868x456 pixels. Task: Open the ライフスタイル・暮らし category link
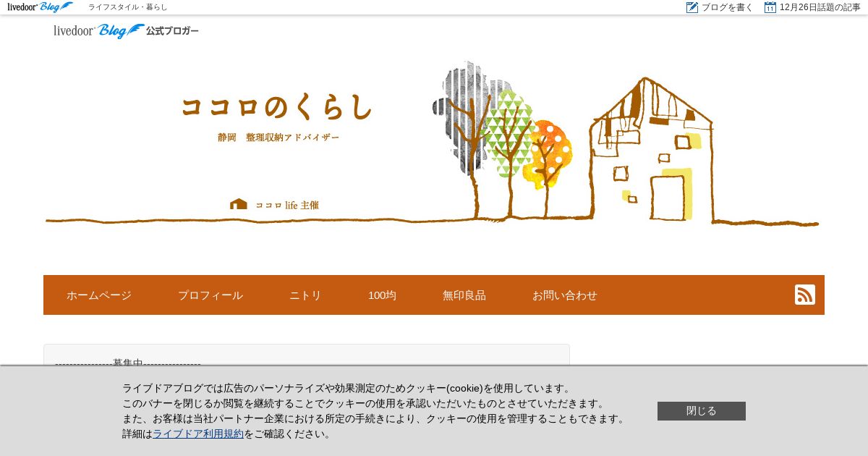[128, 7]
